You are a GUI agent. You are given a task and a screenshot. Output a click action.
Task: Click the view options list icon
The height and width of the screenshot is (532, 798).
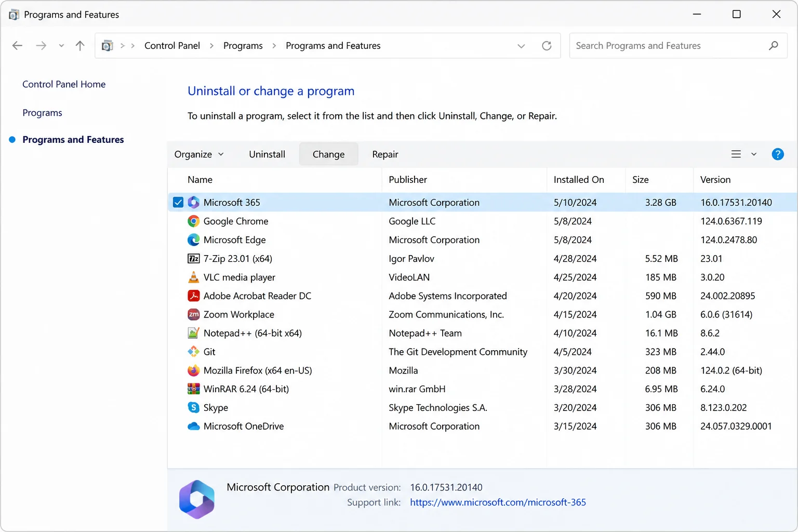tap(736, 154)
